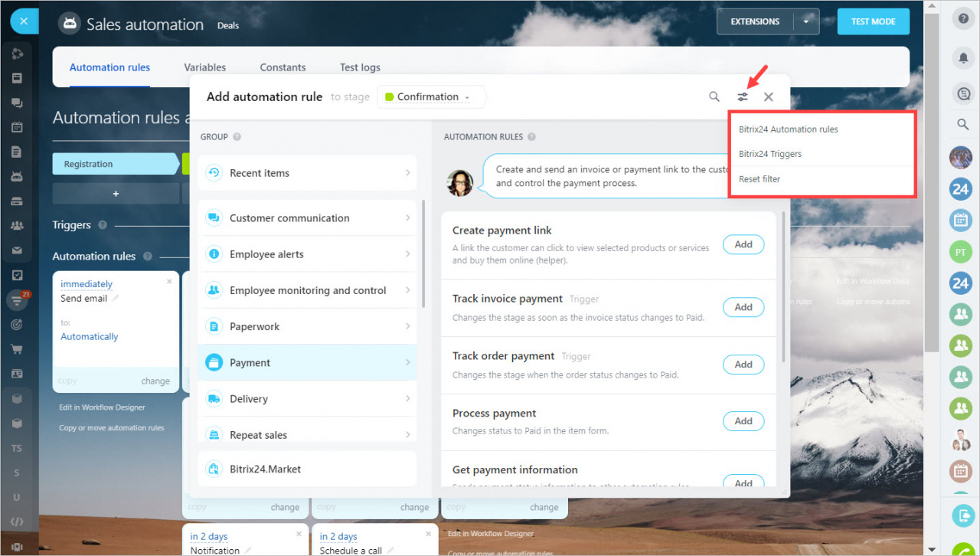The image size is (980, 556).
Task: Edit the Send email rule pencil icon
Action: pos(116,299)
